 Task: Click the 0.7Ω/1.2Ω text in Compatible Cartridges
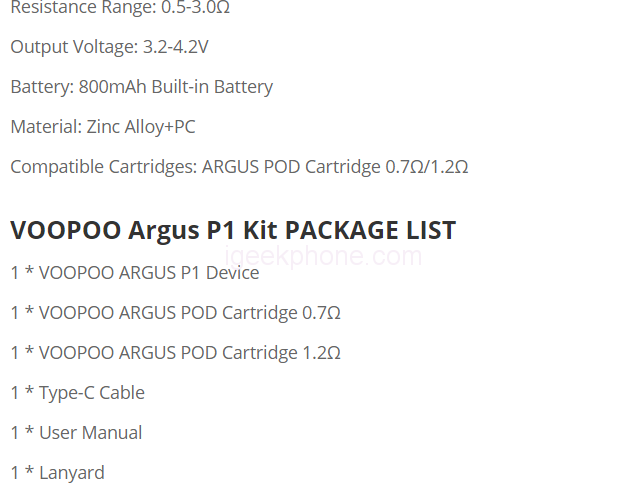(427, 167)
